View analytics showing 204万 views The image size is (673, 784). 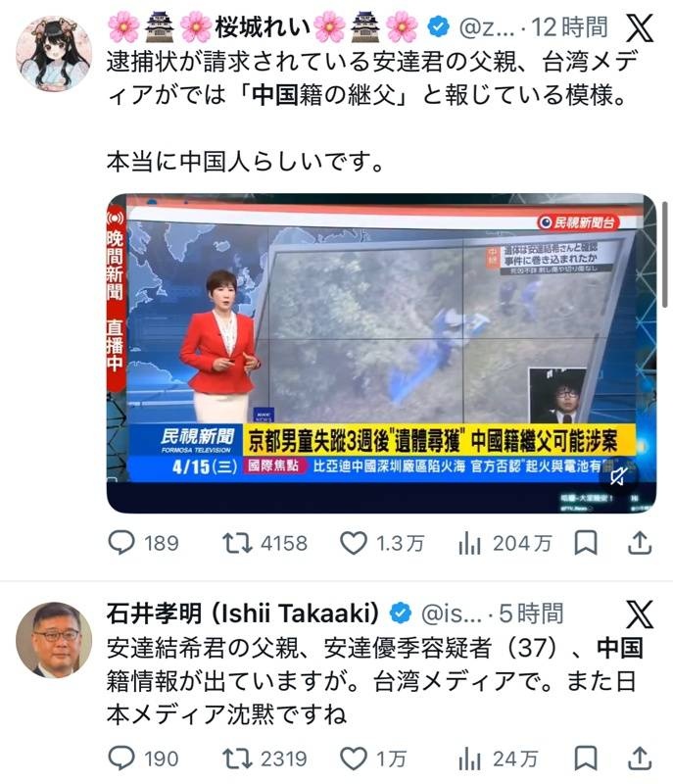(469, 544)
